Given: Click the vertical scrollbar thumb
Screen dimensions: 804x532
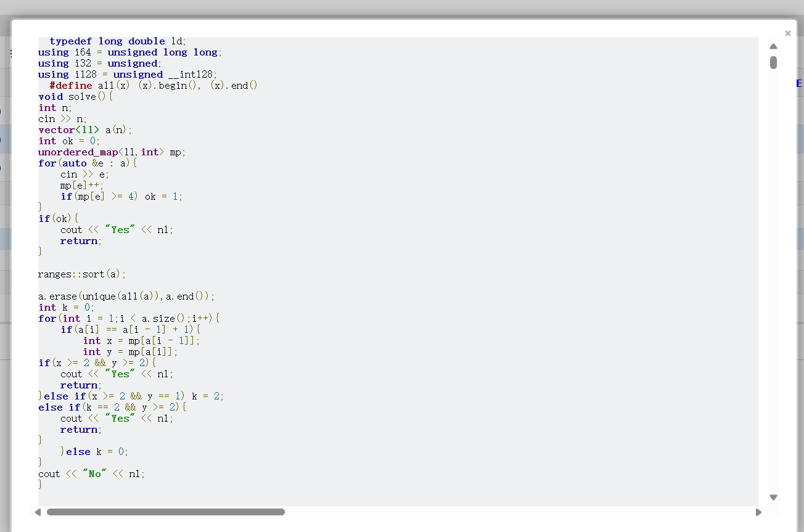Looking at the screenshot, I should pos(773,62).
